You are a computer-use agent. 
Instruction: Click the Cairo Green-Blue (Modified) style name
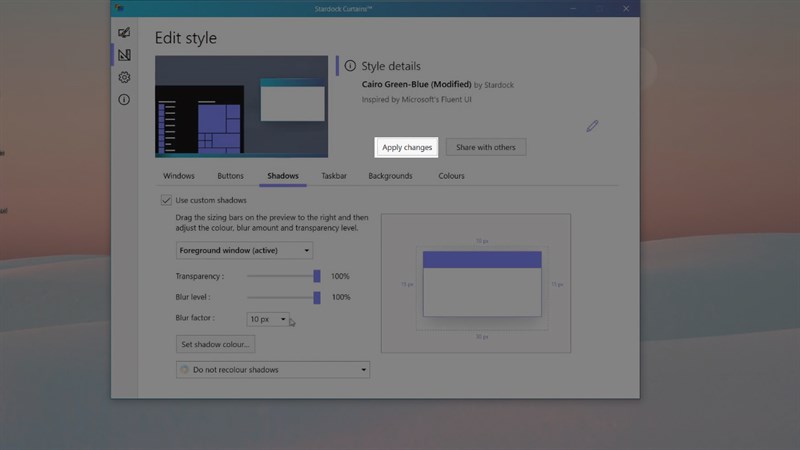click(416, 84)
